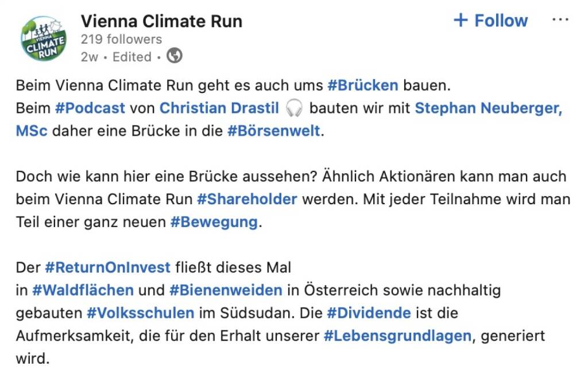588x382 pixels.
Task: Open the #Shareholder hashtag
Action: tap(247, 199)
